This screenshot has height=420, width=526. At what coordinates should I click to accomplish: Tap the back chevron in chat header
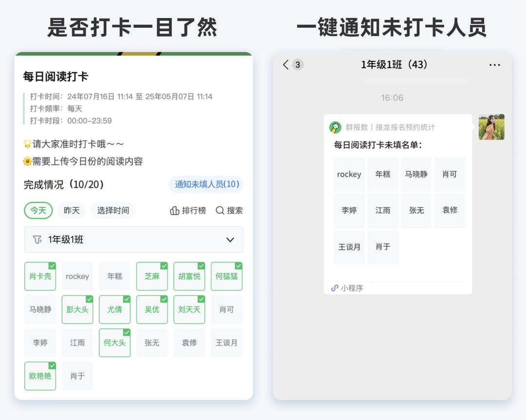pos(285,64)
